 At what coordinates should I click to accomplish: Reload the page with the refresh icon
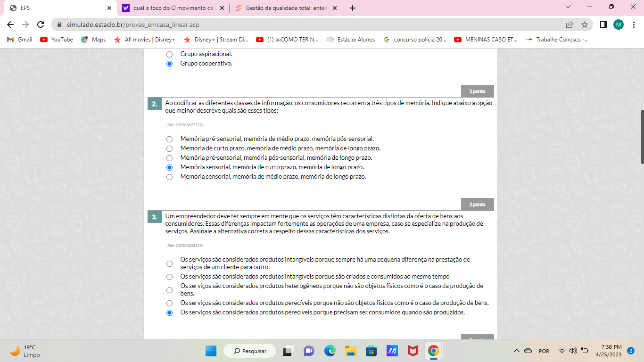coord(41,25)
